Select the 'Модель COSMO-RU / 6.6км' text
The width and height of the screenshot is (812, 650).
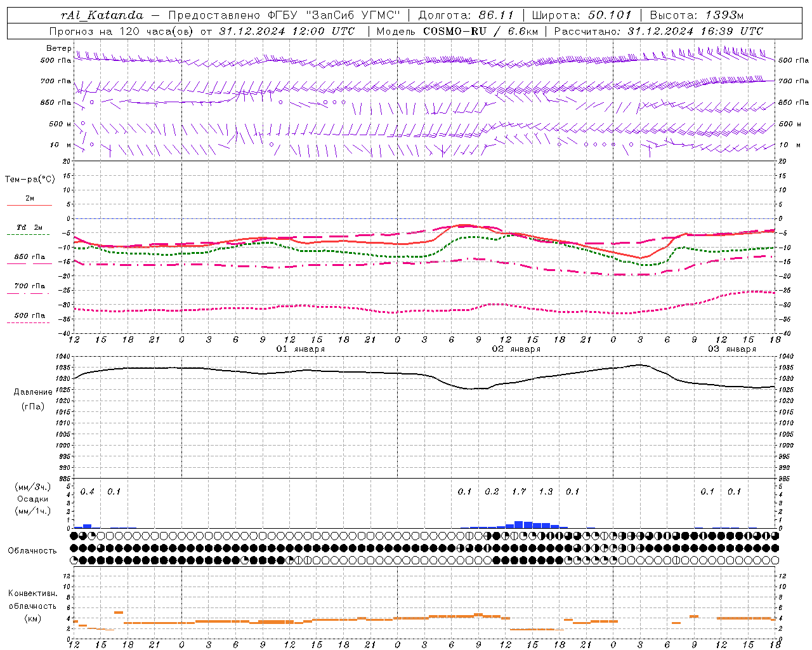(457, 31)
